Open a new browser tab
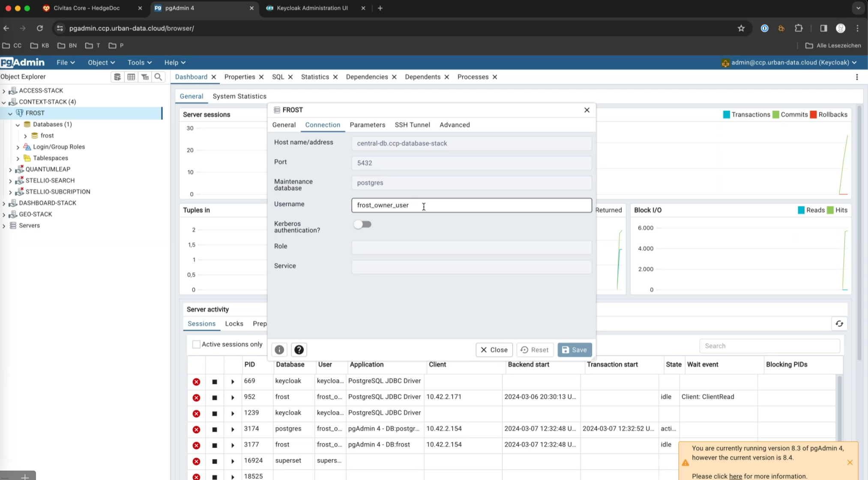868x480 pixels. pos(380,8)
